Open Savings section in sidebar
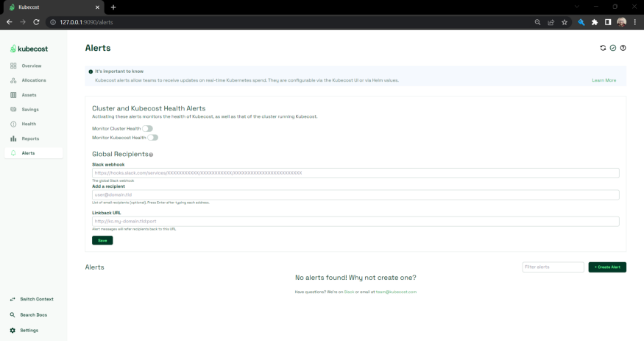Screen dimensions: 644x341 pyautogui.click(x=30, y=110)
